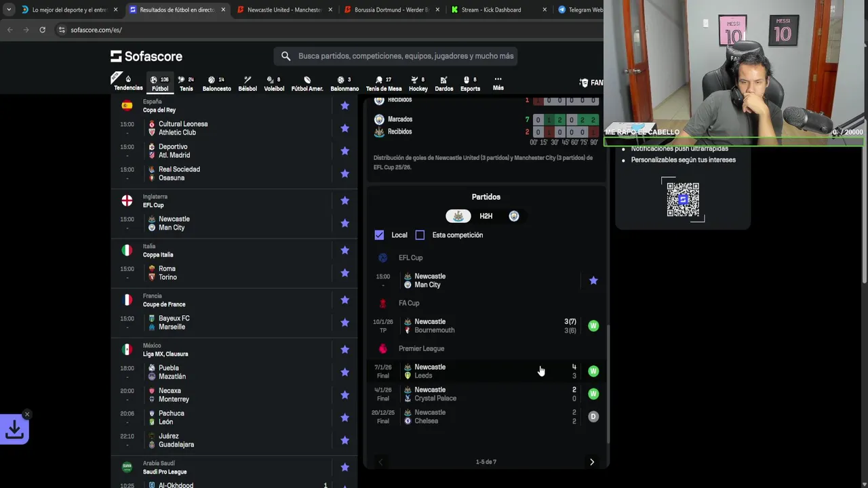Screen dimensions: 868x488
Task: Go to previous page of Partidos list
Action: coord(380,462)
